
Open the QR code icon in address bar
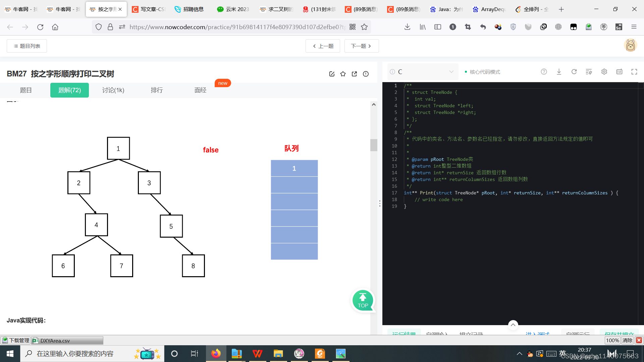(352, 27)
